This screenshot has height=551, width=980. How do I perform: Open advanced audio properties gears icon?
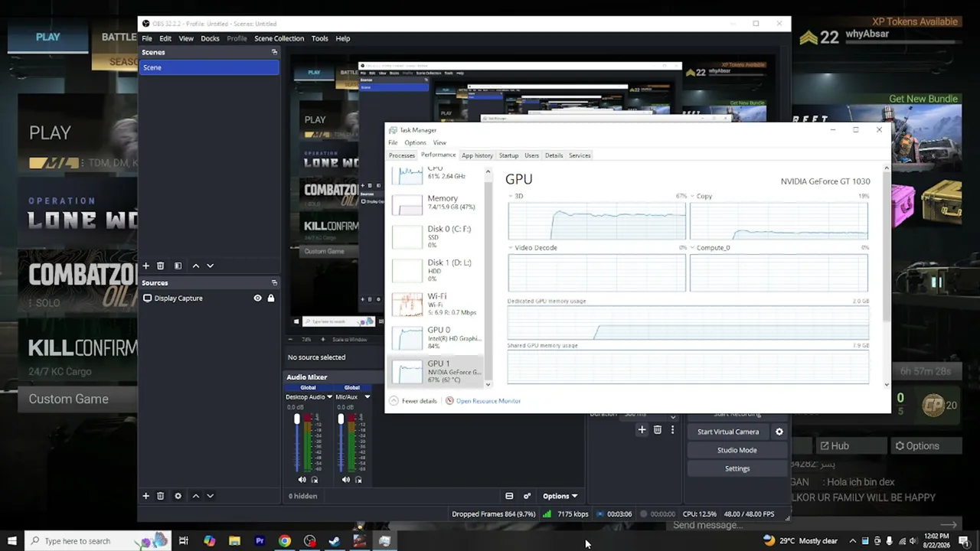(527, 496)
